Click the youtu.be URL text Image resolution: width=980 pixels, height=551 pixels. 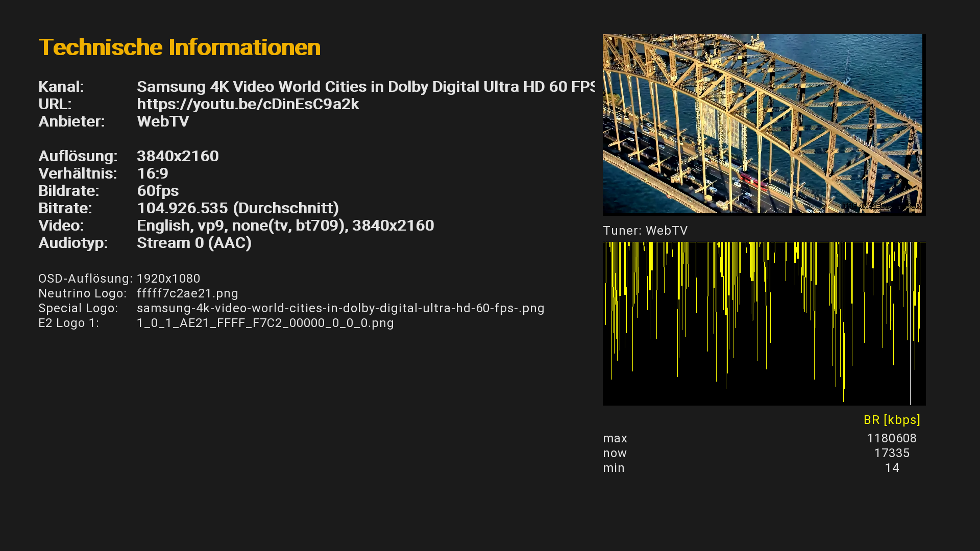(x=248, y=104)
